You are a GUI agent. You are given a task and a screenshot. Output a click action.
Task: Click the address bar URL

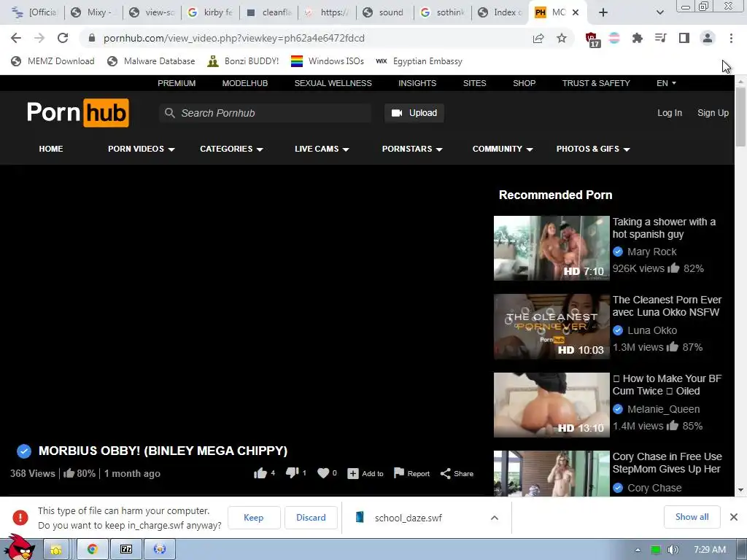point(234,38)
